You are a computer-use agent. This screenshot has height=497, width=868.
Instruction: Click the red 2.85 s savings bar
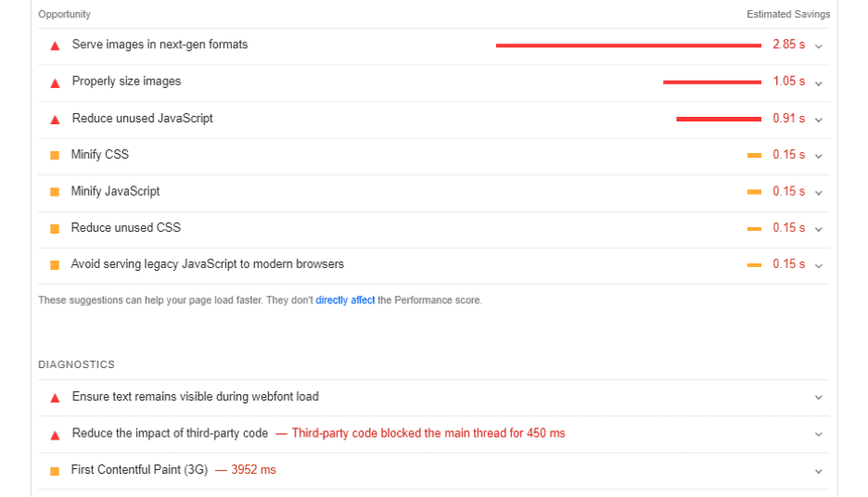(x=629, y=45)
